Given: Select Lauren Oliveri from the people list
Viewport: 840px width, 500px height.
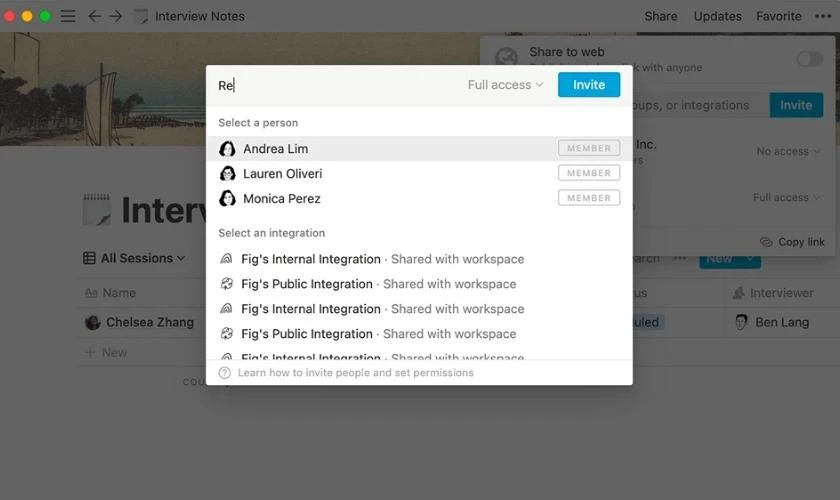Looking at the screenshot, I should (419, 173).
